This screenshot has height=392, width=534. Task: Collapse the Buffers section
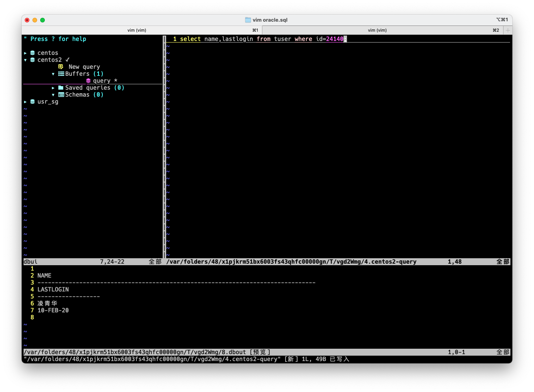coord(53,74)
